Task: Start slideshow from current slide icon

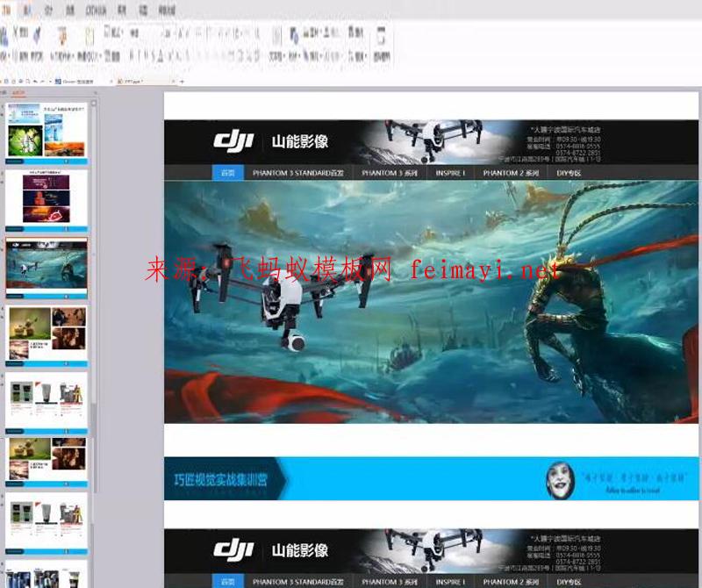Action: [x=62, y=36]
